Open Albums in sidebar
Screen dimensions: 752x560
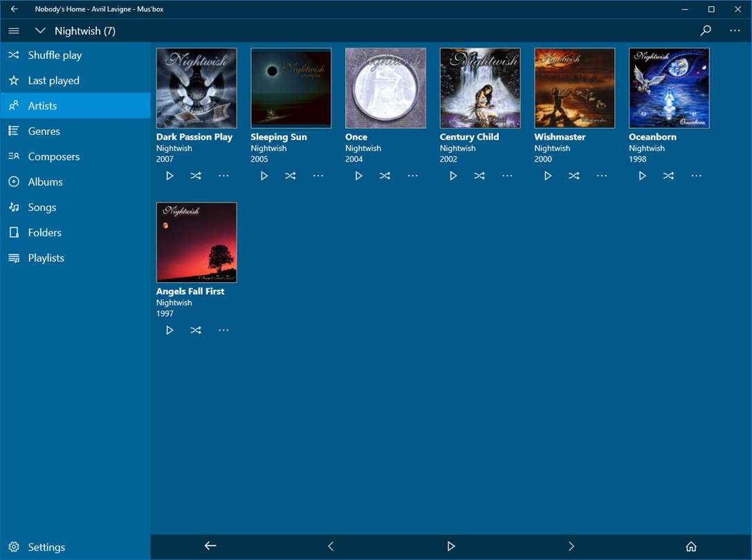click(x=75, y=183)
